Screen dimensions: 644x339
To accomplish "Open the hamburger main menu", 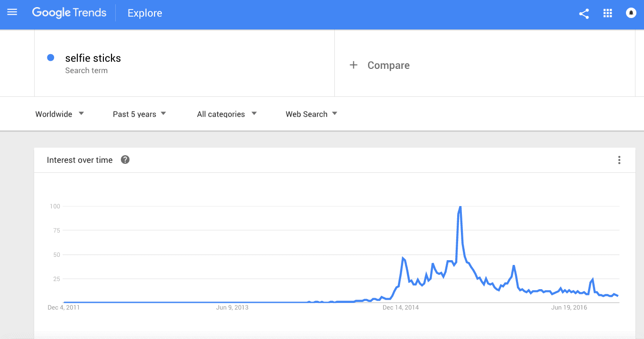I will (x=12, y=13).
